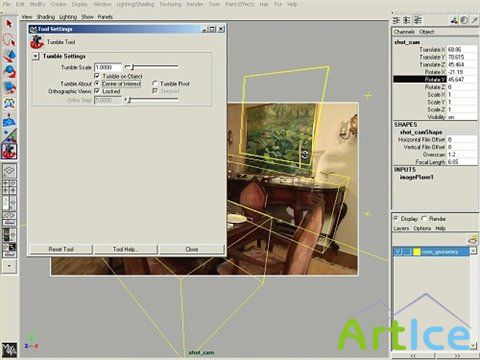The width and height of the screenshot is (480, 360).
Task: Click the channel box manipulator icon
Action: coord(454,21)
